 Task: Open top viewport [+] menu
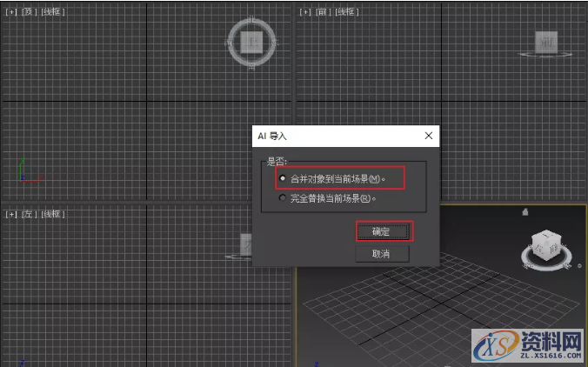[11, 12]
